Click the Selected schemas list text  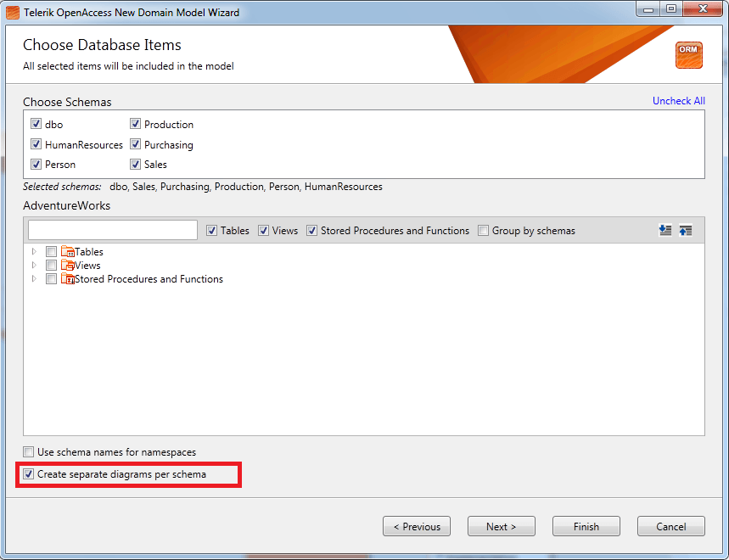click(246, 187)
